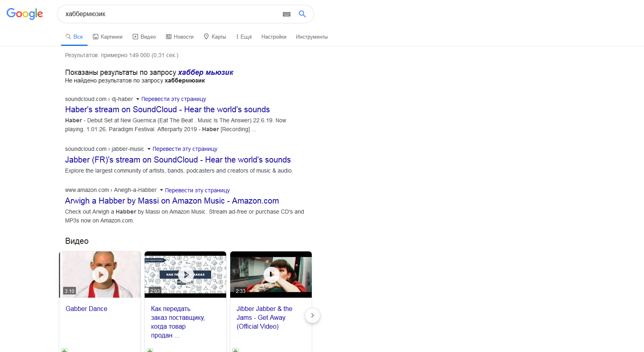This screenshot has width=644, height=352.
Task: Play the Gabber Dance video
Action: [100, 275]
